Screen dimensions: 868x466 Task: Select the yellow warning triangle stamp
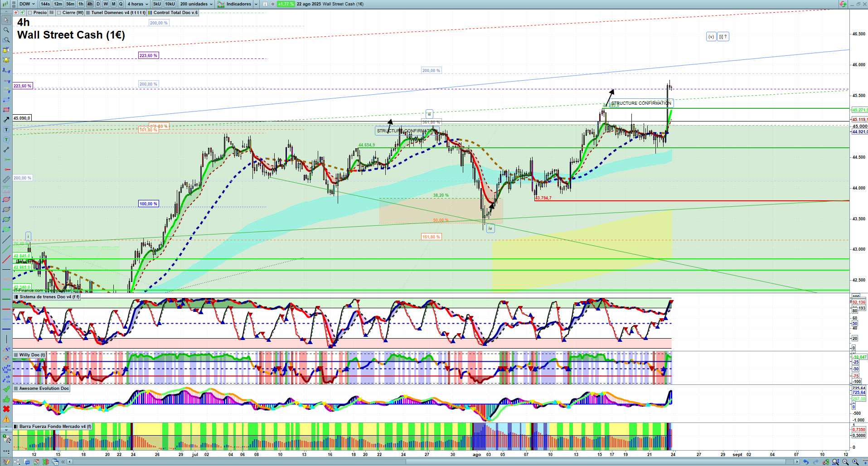(6, 419)
